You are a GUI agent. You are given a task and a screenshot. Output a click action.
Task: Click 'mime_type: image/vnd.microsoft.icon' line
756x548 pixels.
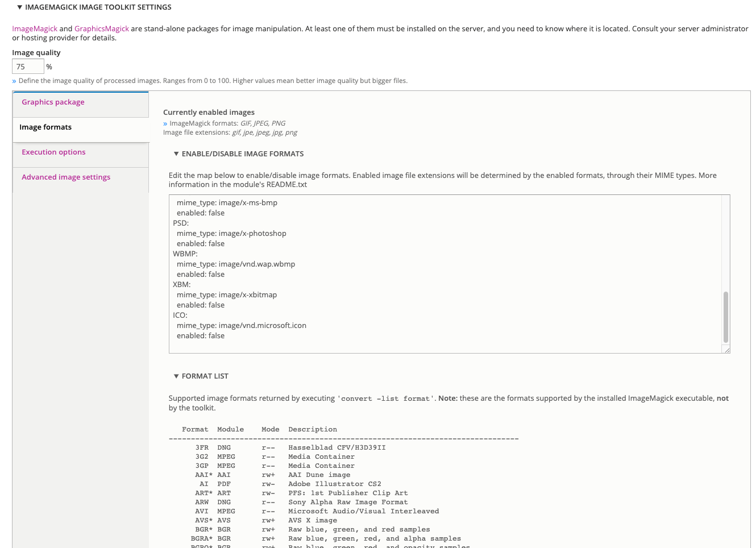242,326
